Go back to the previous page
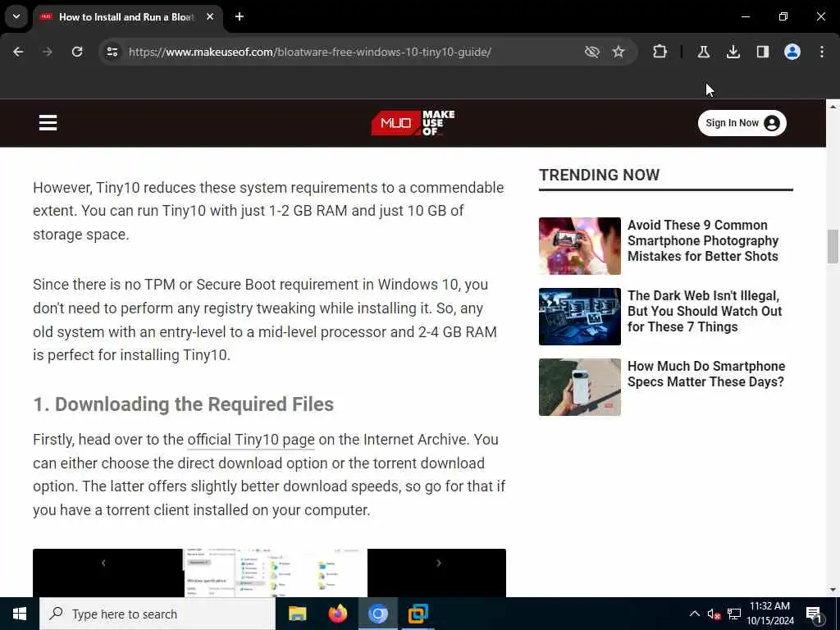The height and width of the screenshot is (630, 840). 18,52
